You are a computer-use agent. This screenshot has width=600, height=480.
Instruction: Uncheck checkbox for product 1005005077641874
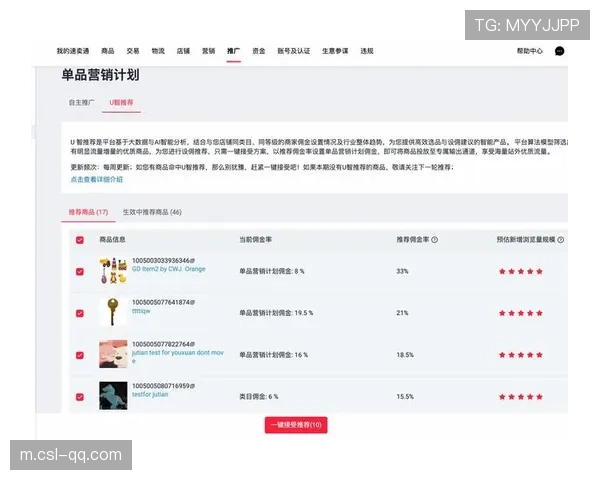tap(80, 313)
